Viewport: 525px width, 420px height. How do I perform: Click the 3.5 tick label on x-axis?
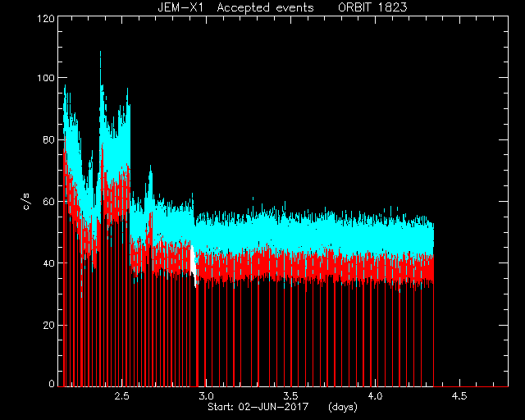(290, 396)
